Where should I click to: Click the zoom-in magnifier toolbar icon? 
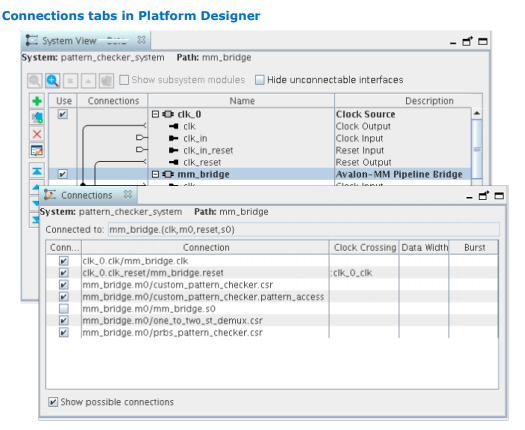[x=53, y=80]
